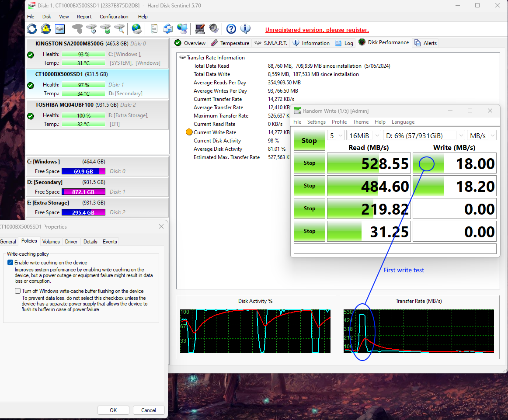Image resolution: width=508 pixels, height=420 pixels.
Task: Click the orange indicator beside Current Write Rate
Action: [189, 132]
